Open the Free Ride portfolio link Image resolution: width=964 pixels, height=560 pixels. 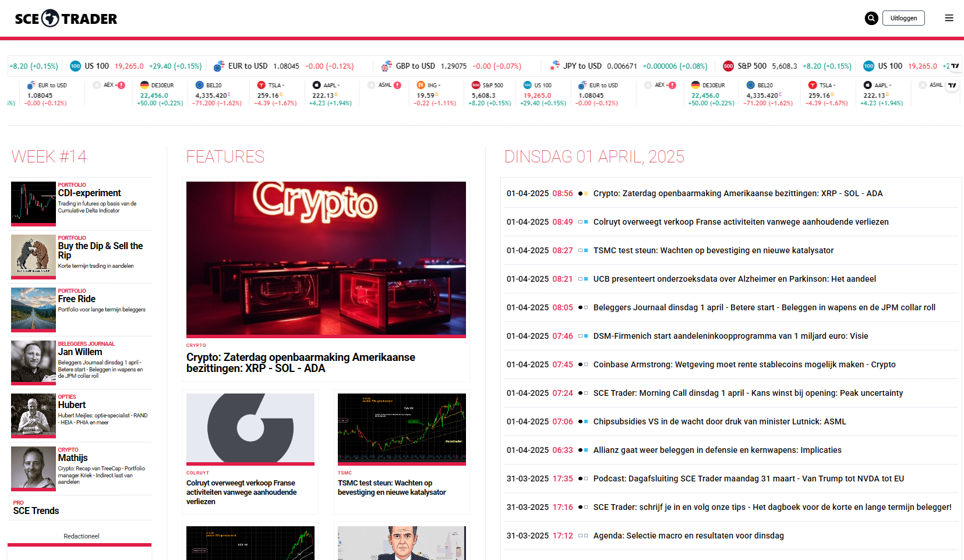point(76,299)
